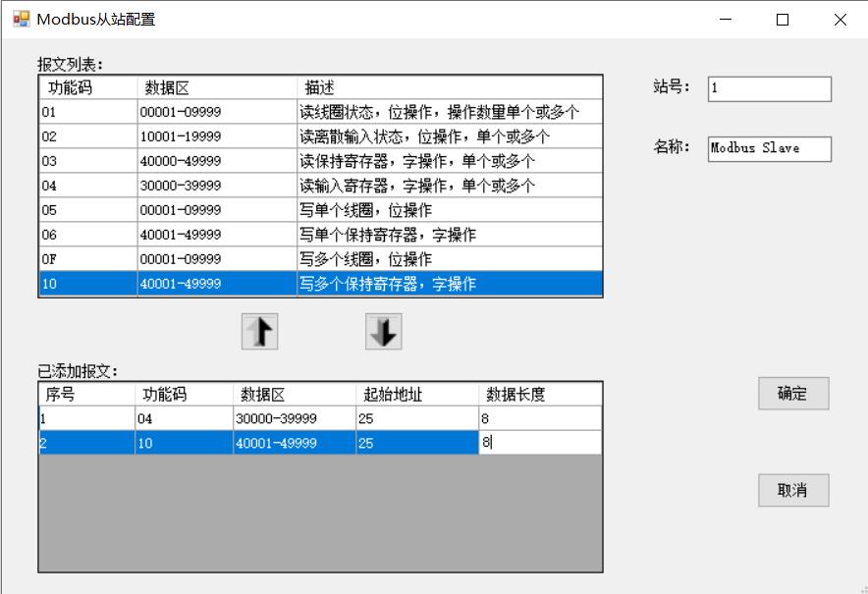Click the Modbus从站配置 title bar app icon
Viewport: 868px width, 594px height.
[x=21, y=20]
